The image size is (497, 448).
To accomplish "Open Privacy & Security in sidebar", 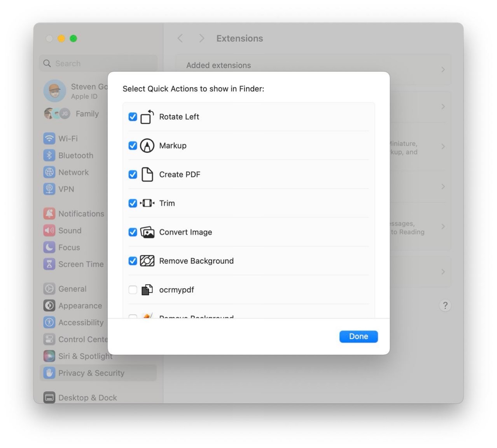I will tap(91, 373).
